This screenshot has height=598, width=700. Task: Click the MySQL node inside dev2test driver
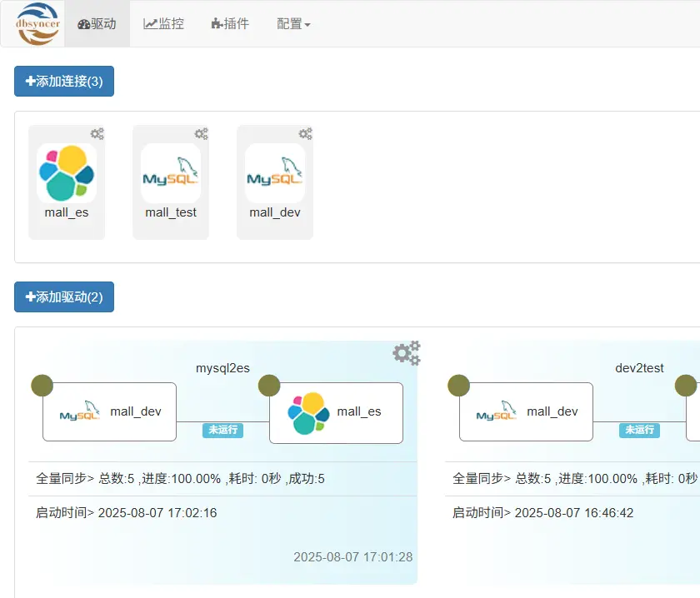[526, 411]
